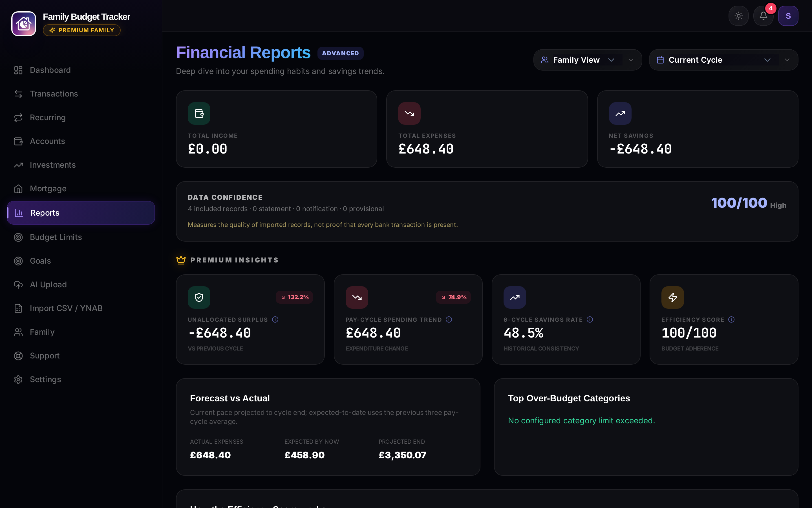Click the ADVANCED badge
Screen dimensions: 812x508
[x=341, y=53]
